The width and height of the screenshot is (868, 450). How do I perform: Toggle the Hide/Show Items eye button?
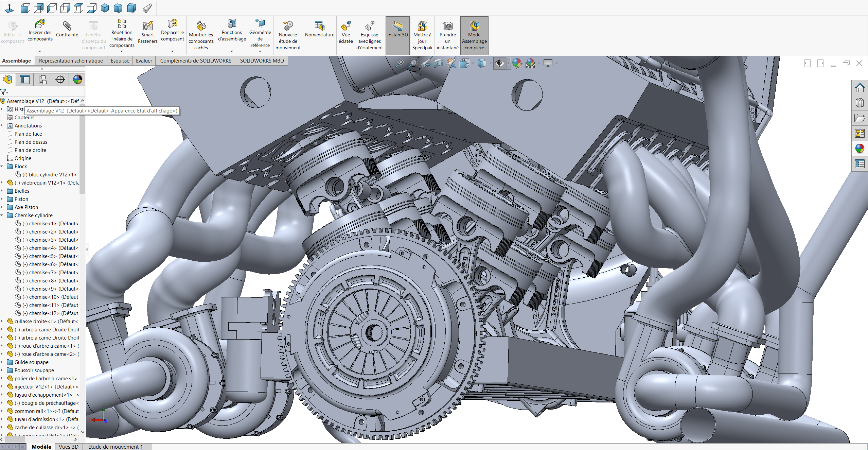[499, 63]
